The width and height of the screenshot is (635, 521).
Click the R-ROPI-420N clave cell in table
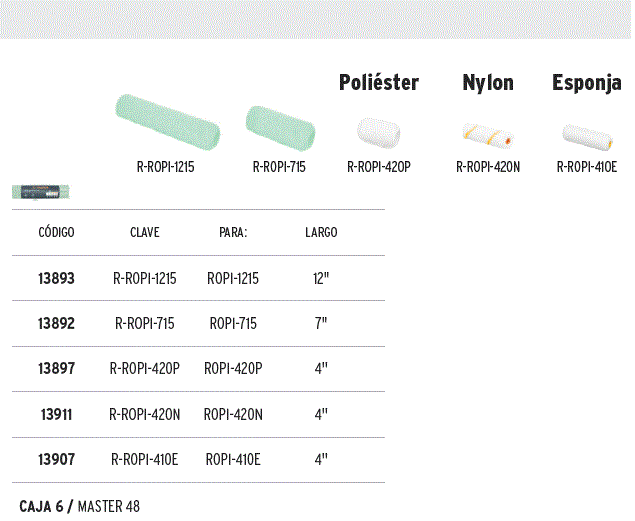tap(145, 415)
